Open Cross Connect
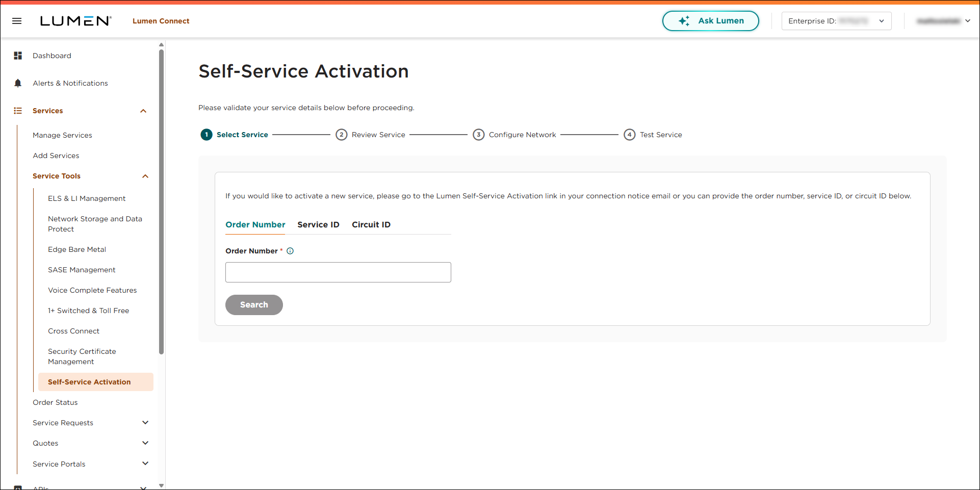Viewport: 980px width, 490px height. coord(74,331)
